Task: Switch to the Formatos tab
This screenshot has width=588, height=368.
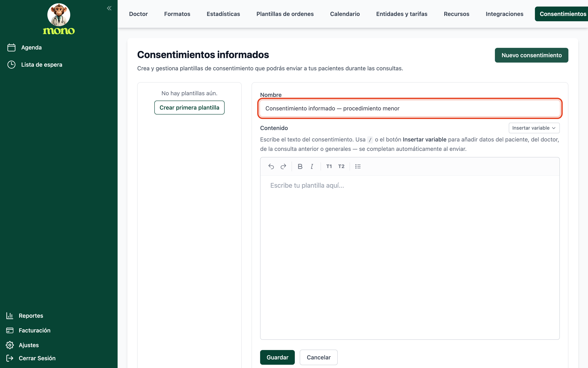Action: click(177, 14)
